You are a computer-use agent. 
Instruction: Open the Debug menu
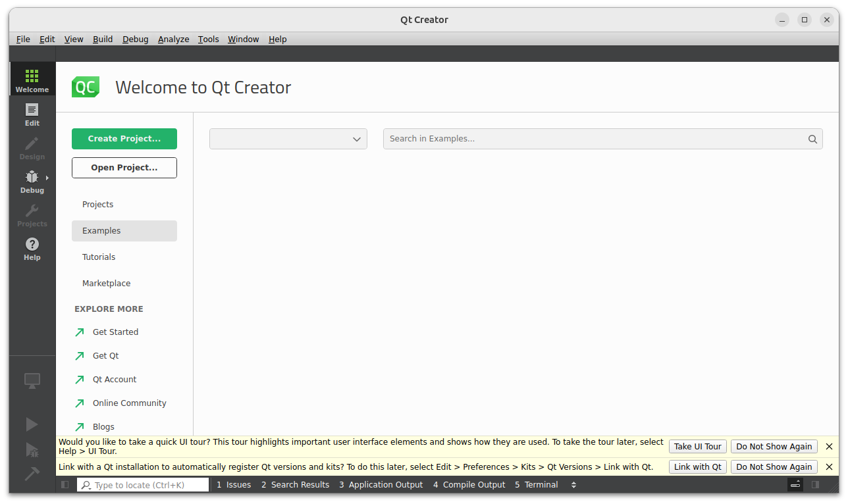(x=136, y=39)
